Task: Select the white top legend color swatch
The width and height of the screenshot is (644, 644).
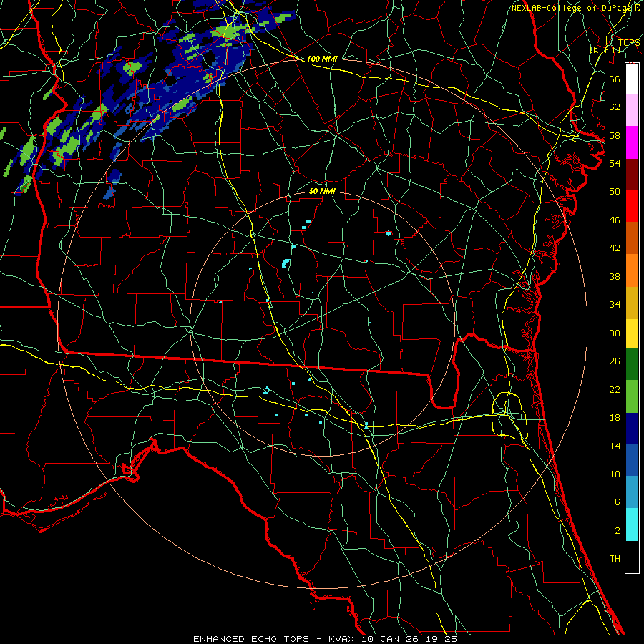Action: point(632,79)
